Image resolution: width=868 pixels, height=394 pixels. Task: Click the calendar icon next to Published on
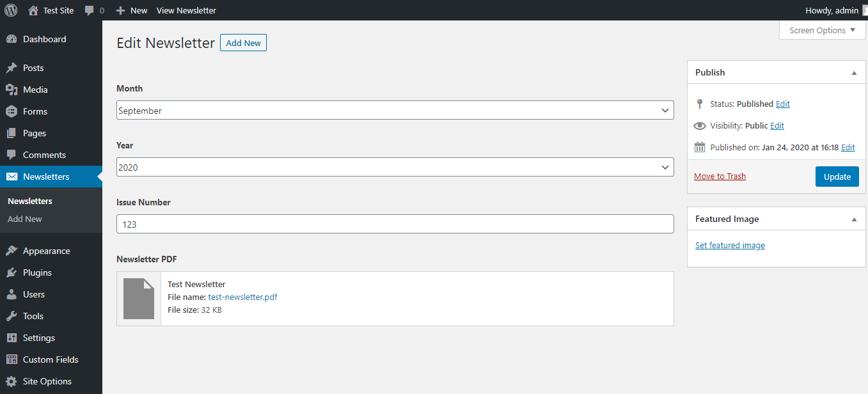tap(700, 147)
